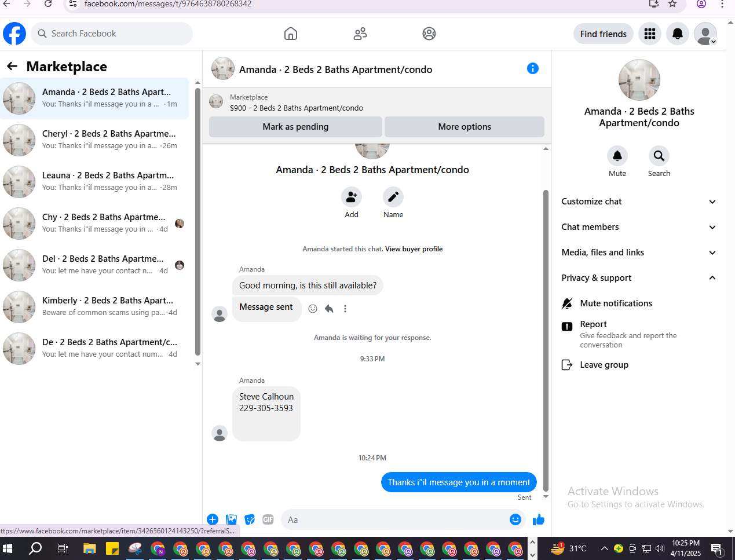This screenshot has width=735, height=560.
Task: Click the 'Steve Calhoun 229-305-3593' message
Action: 266,413
